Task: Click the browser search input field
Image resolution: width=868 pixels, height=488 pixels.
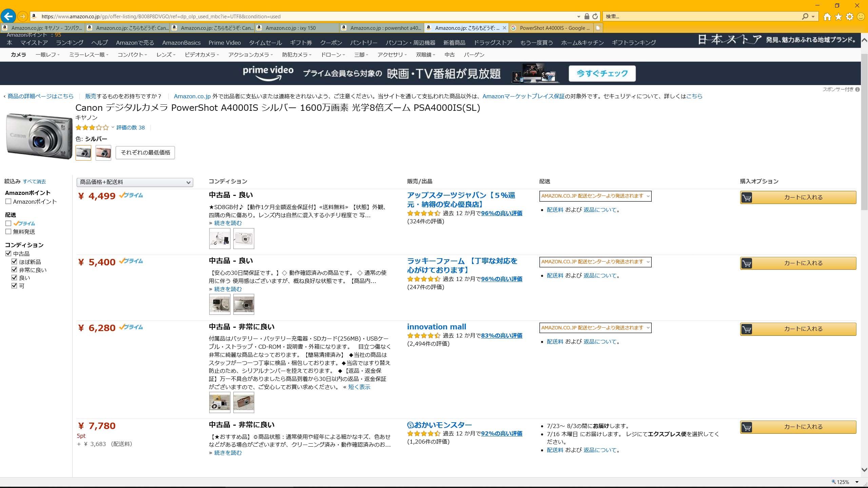Action: coord(702,16)
